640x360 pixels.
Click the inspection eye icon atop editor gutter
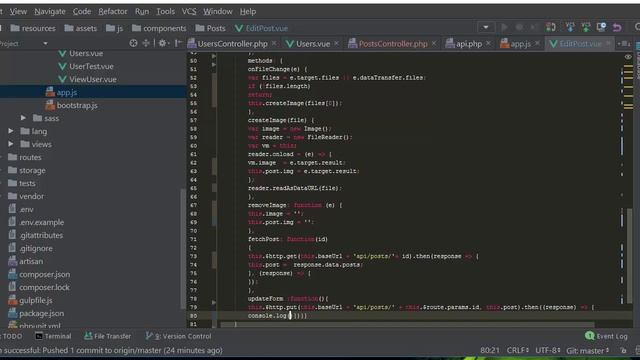[628, 57]
